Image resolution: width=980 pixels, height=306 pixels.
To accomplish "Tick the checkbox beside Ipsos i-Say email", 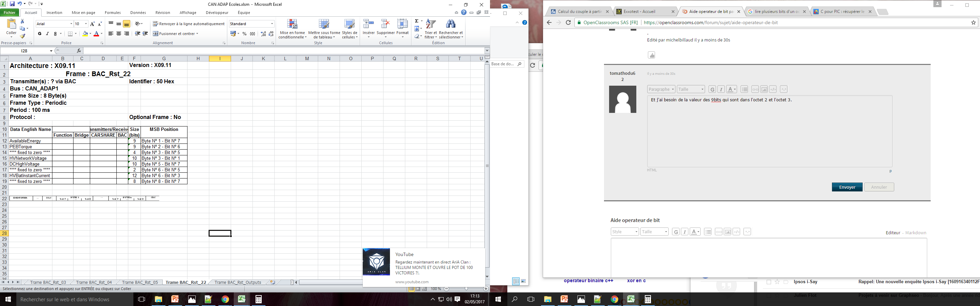I will click(769, 282).
